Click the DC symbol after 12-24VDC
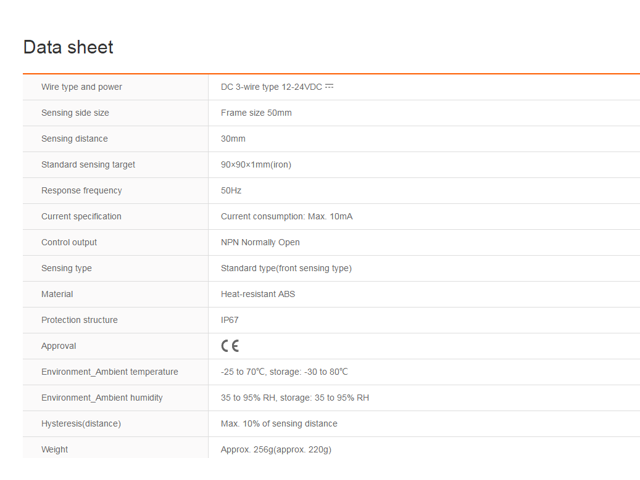This screenshot has height=480, width=640. click(x=330, y=86)
